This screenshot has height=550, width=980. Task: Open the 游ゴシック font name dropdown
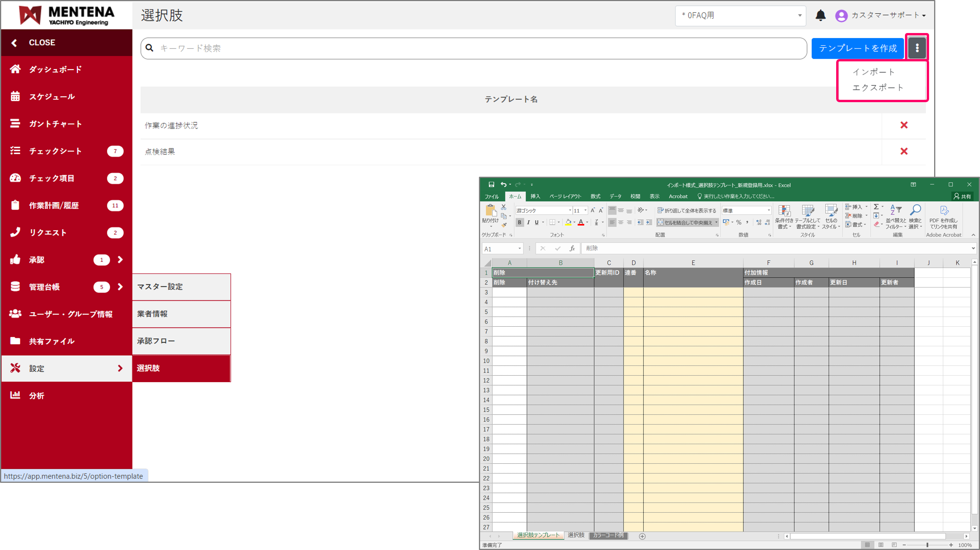click(x=570, y=211)
